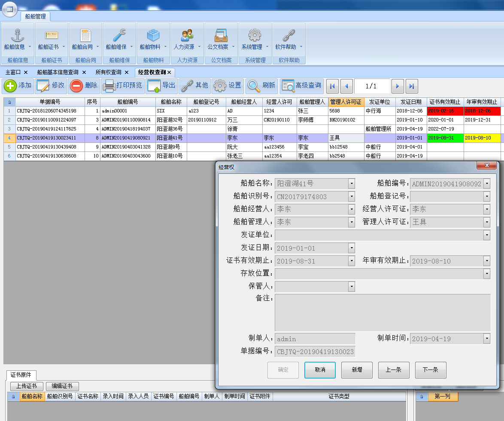Screen dimensions: 504x421
Task: Click 取消 in the 经营权 dialog
Action: [320, 370]
